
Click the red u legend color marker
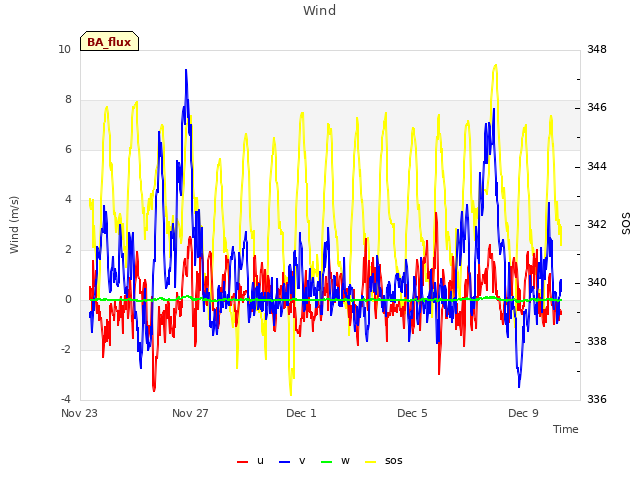coord(242,462)
